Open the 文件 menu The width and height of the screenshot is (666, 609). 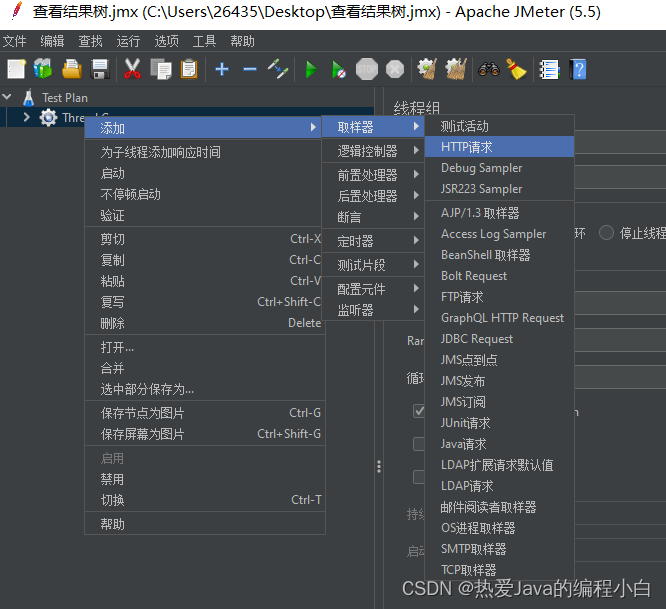(x=14, y=41)
